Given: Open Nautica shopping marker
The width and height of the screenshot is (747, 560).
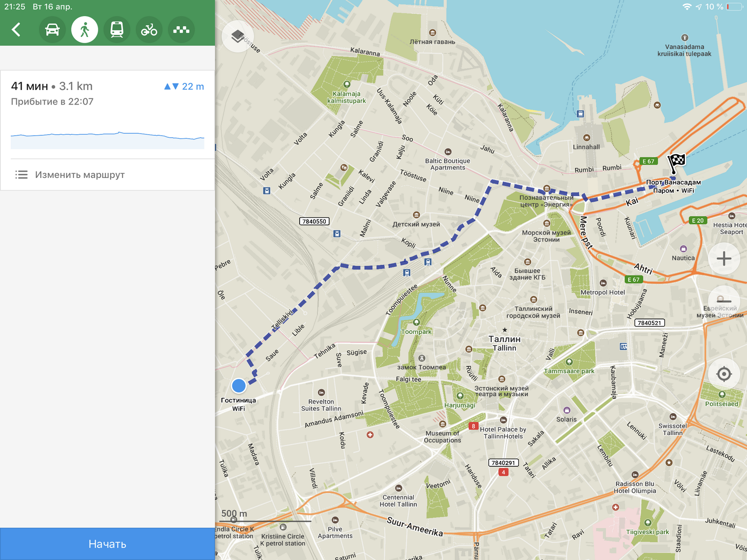Looking at the screenshot, I should 683,249.
